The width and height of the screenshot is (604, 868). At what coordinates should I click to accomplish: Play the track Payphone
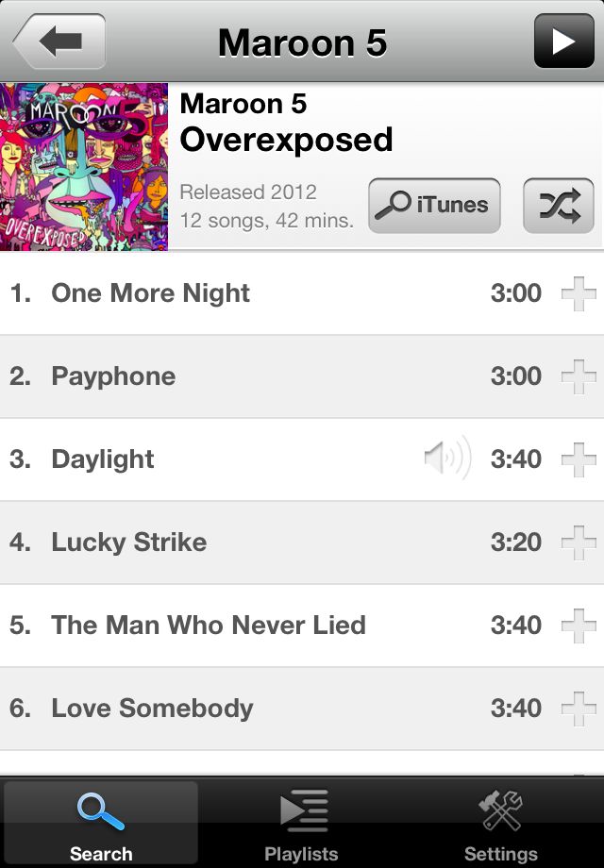302,376
